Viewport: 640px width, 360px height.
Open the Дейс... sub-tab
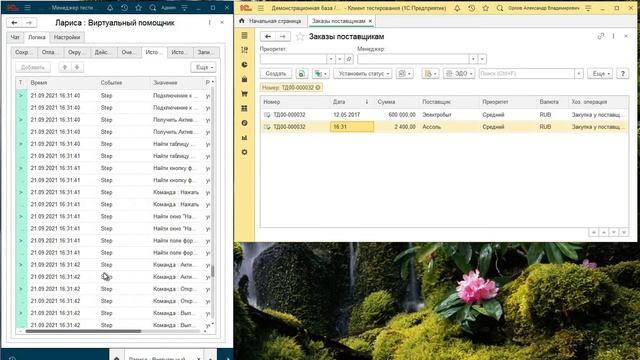(x=102, y=52)
